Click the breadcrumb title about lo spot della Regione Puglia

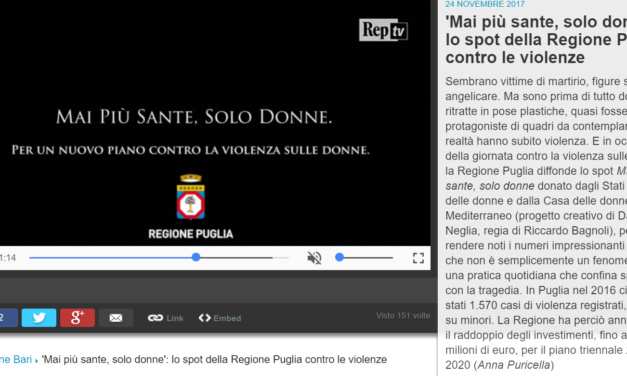[214, 359]
